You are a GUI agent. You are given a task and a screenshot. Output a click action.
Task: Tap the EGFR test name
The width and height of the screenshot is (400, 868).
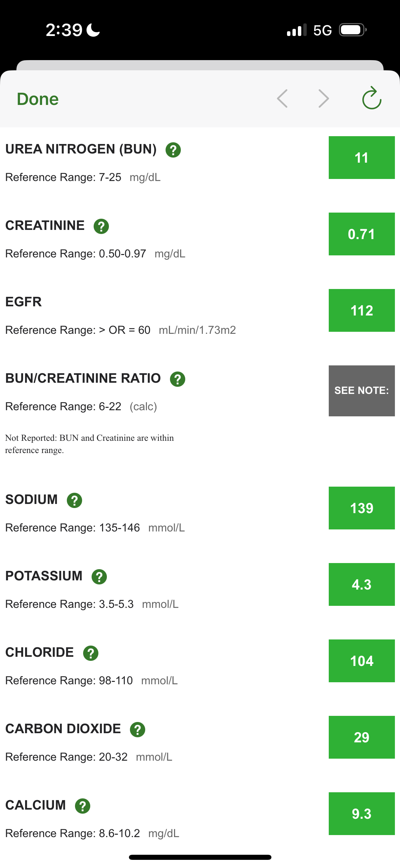click(23, 302)
